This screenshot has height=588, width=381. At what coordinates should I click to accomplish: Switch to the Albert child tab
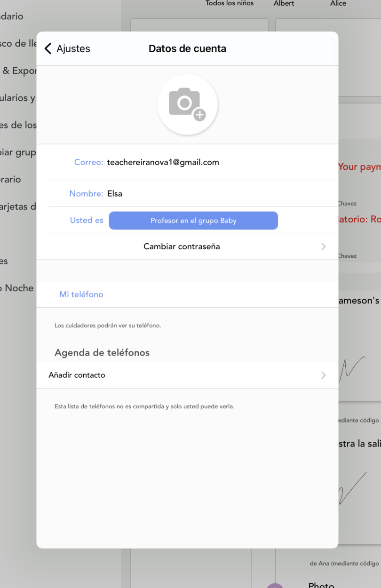point(284,3)
